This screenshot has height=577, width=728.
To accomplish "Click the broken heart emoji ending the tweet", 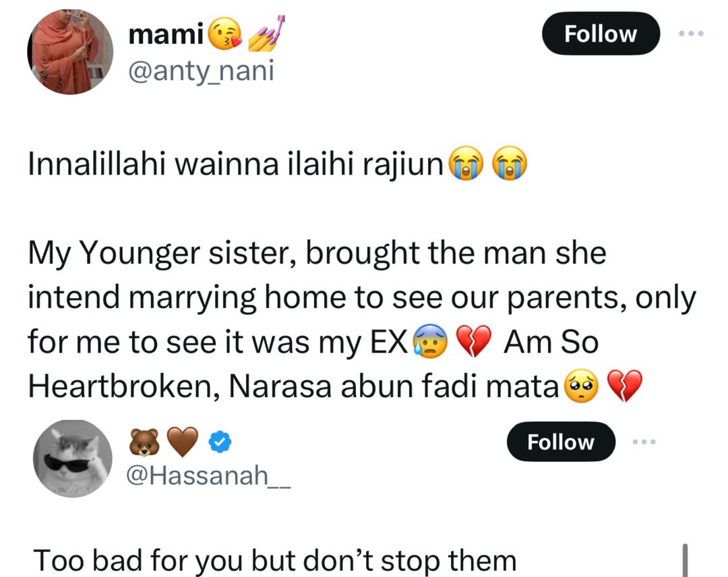I will [624, 388].
